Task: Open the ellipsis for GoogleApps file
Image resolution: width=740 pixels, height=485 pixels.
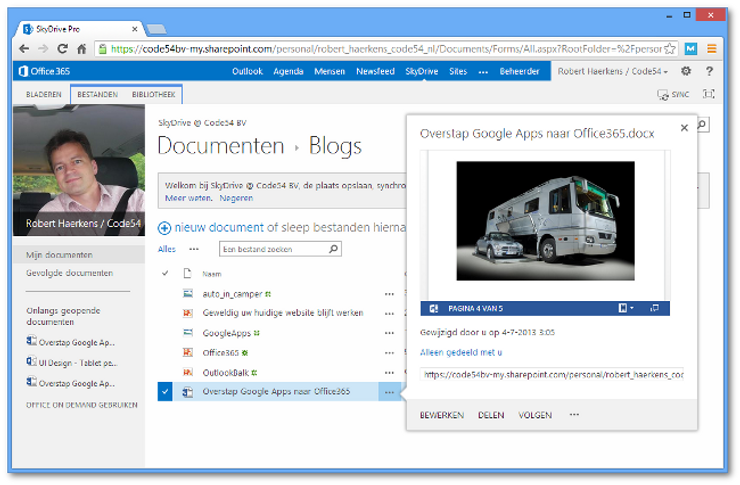Action: coord(389,333)
